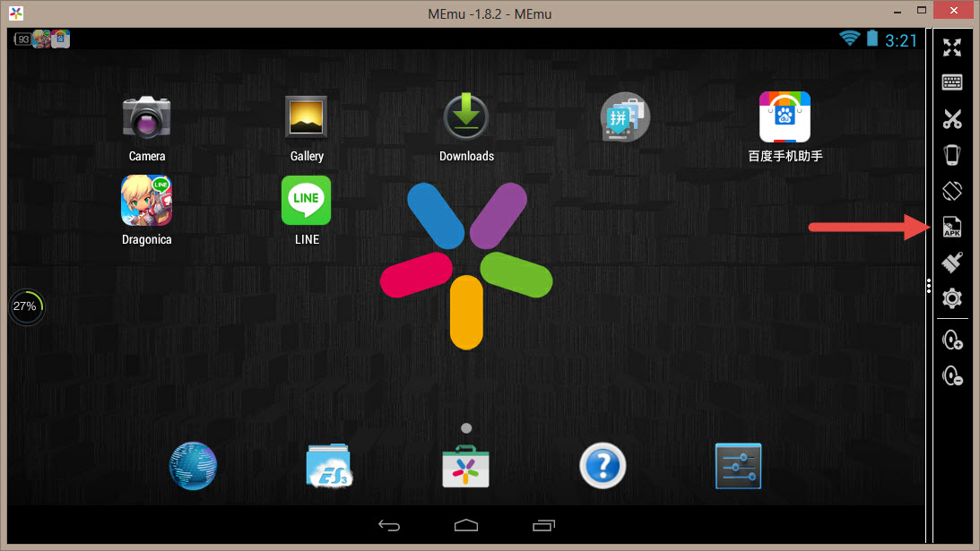980x551 pixels.
Task: Click the MEmu logo in title bar
Action: pos(15,13)
